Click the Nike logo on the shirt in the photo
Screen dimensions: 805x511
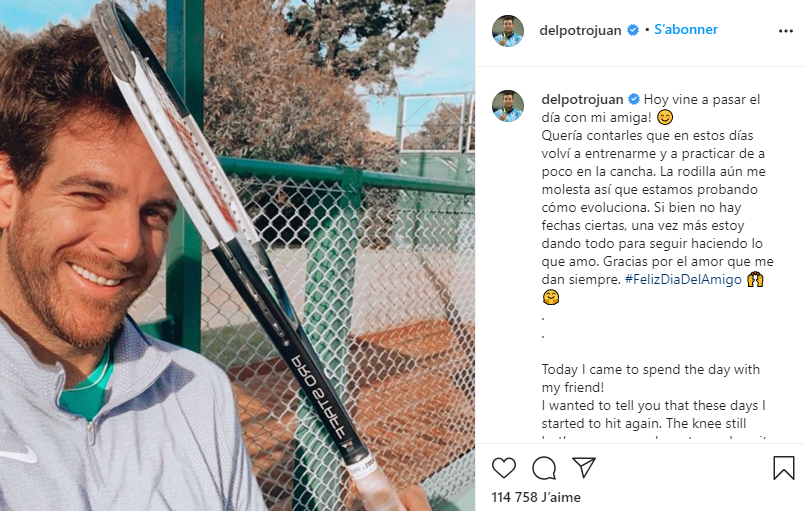point(18,455)
